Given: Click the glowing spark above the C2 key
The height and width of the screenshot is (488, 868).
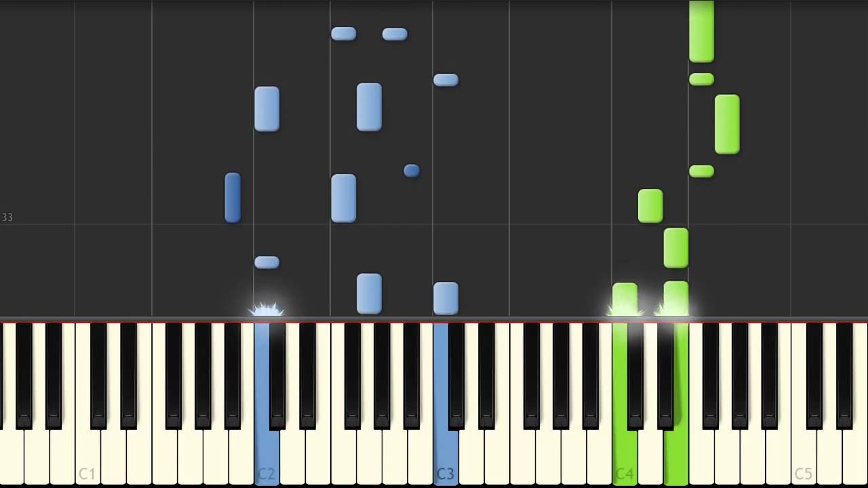Looking at the screenshot, I should [x=267, y=310].
